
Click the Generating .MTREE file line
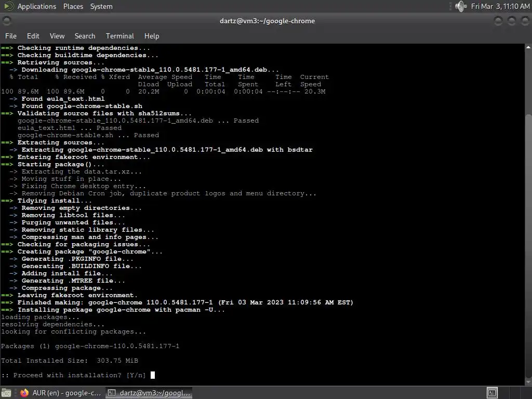[67, 281]
